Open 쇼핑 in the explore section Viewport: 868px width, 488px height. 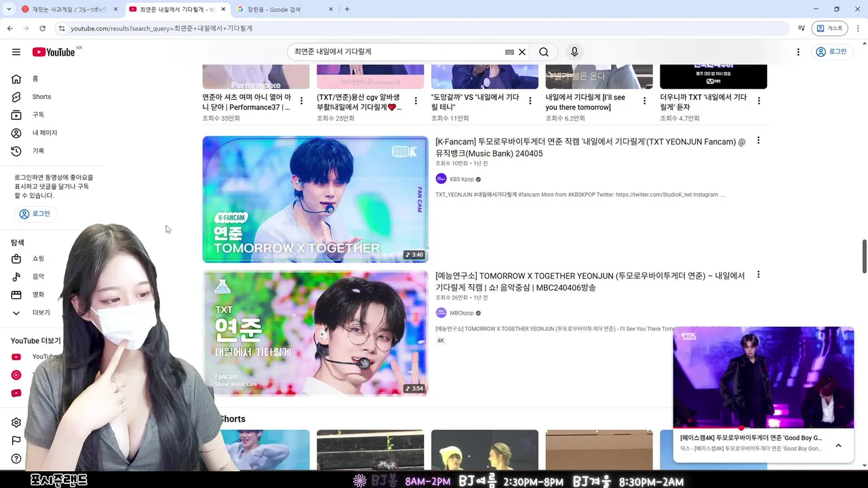pos(38,258)
